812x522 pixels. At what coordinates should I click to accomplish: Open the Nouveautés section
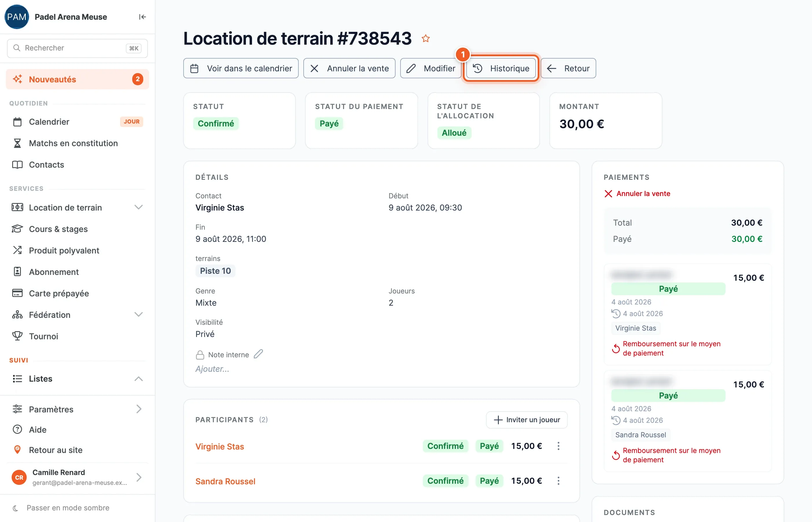[x=77, y=79]
